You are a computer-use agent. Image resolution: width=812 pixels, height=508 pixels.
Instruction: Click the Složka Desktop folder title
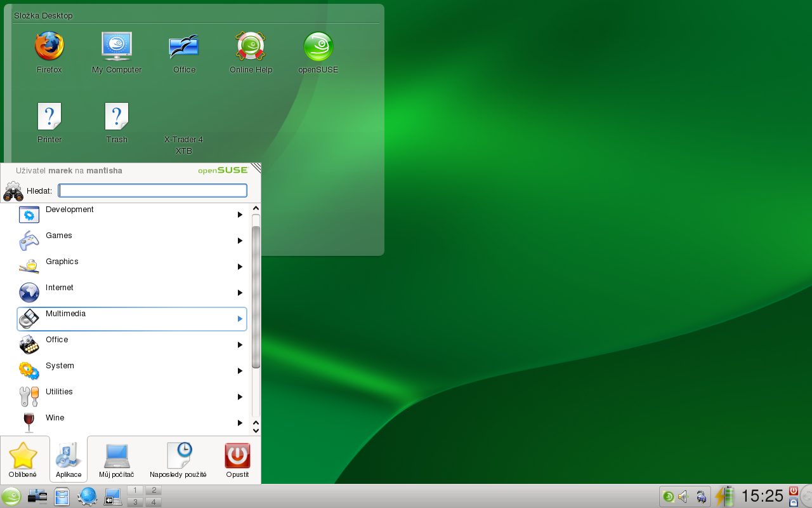pos(43,15)
